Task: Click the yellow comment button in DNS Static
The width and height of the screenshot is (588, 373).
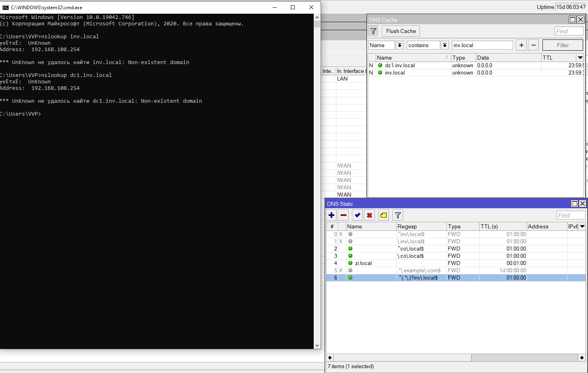Action: 384,215
